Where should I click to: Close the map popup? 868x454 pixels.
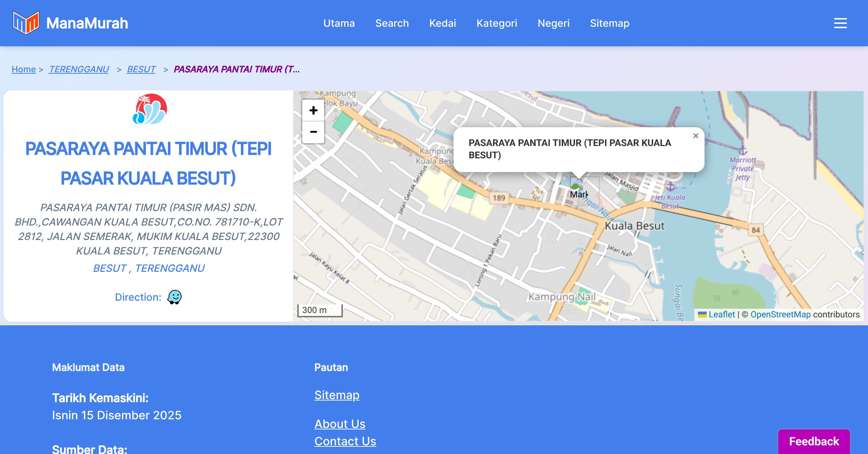pyautogui.click(x=695, y=136)
